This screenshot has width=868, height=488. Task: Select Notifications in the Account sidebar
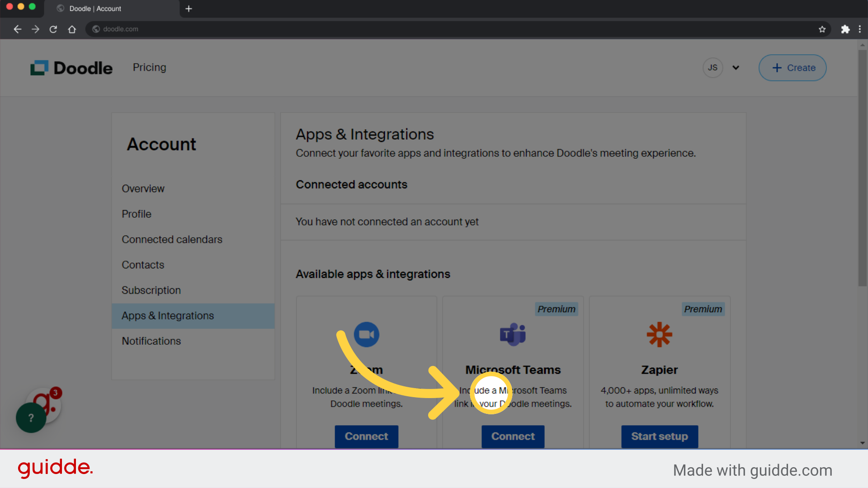click(x=151, y=341)
